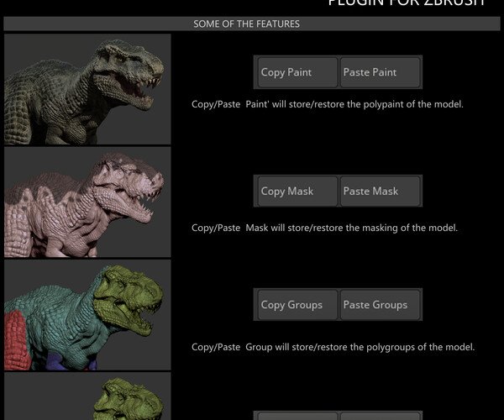This screenshot has height=420, width=504.
Task: Click the Copy Groups button
Action: (297, 305)
